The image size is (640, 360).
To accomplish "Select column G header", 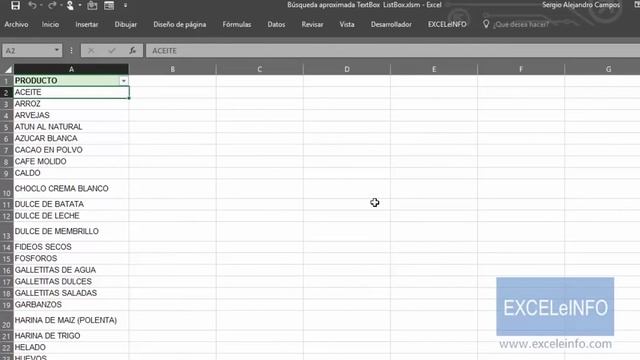I will click(x=602, y=69).
